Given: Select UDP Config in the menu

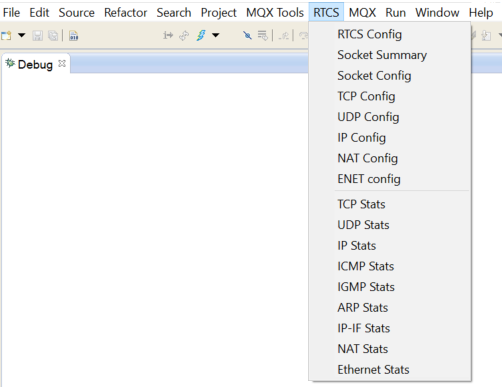Looking at the screenshot, I should point(390,117).
